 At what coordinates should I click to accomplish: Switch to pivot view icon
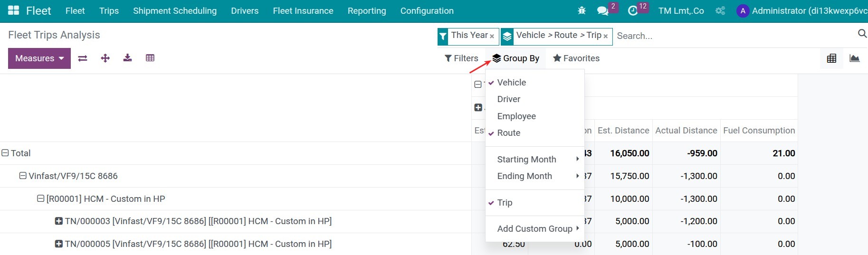point(831,58)
